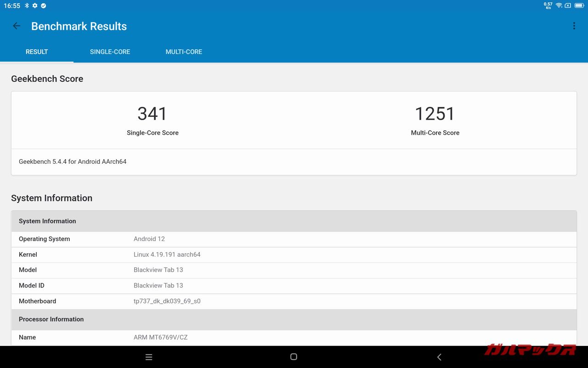Tap the back arrow beside Benchmark Results
This screenshot has height=368, width=588.
pos(17,26)
